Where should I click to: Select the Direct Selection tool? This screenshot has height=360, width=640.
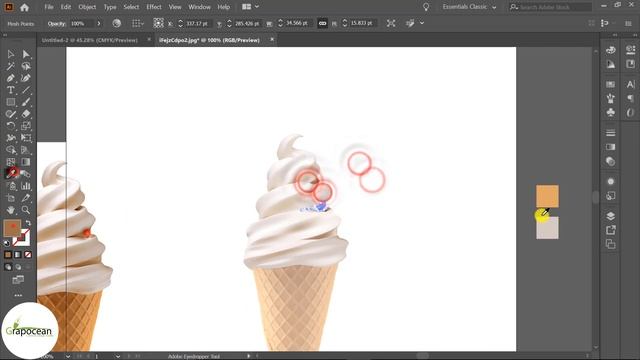(26, 54)
